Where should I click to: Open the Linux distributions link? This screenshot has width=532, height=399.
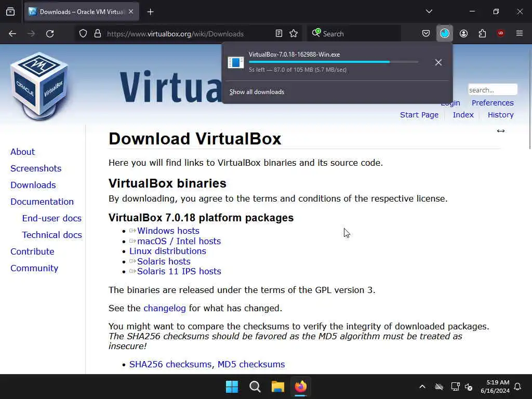click(x=168, y=251)
